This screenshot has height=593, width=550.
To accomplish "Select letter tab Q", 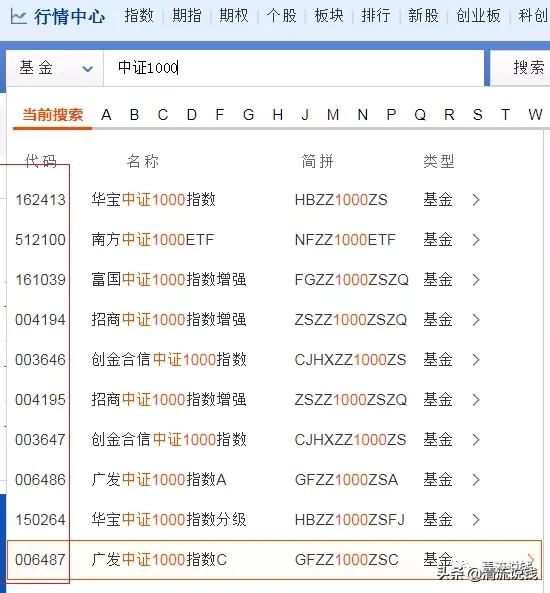I will [420, 115].
